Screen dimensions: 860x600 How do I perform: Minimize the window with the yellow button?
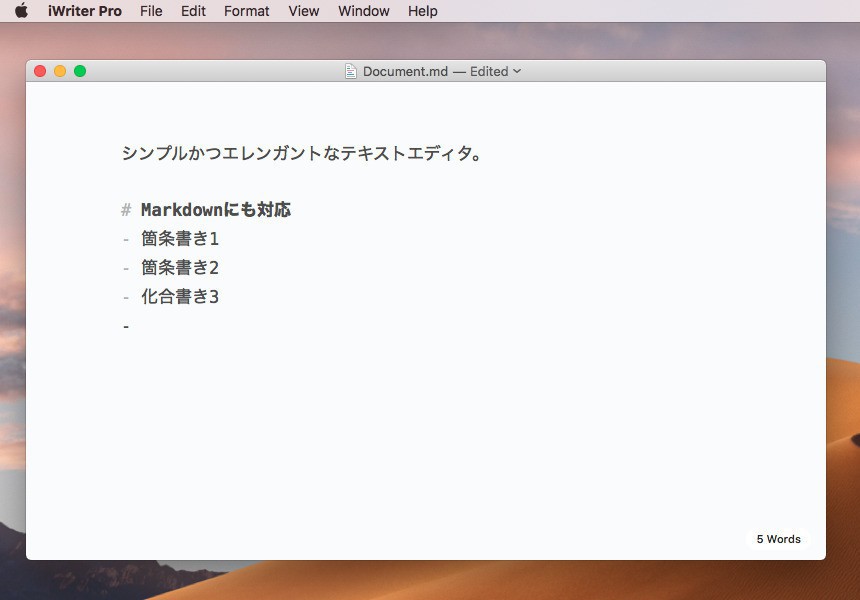point(60,71)
